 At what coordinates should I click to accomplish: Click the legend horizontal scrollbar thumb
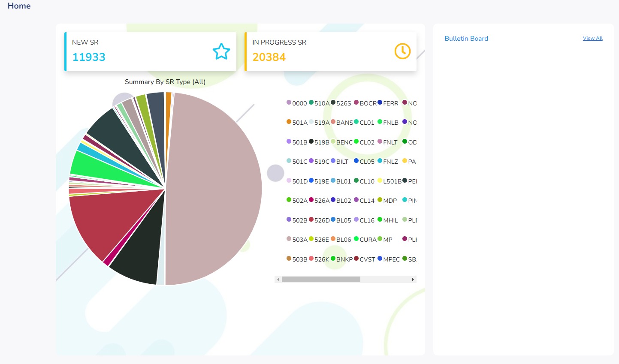[321, 279]
